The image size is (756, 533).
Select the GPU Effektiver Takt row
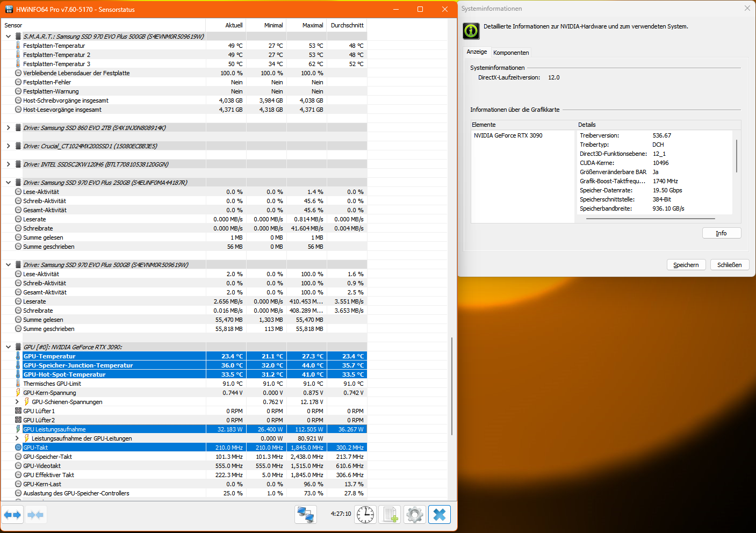(x=184, y=475)
